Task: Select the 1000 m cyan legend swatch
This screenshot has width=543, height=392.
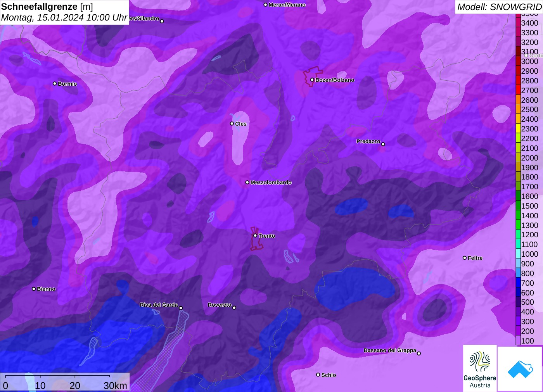Action: pos(518,254)
